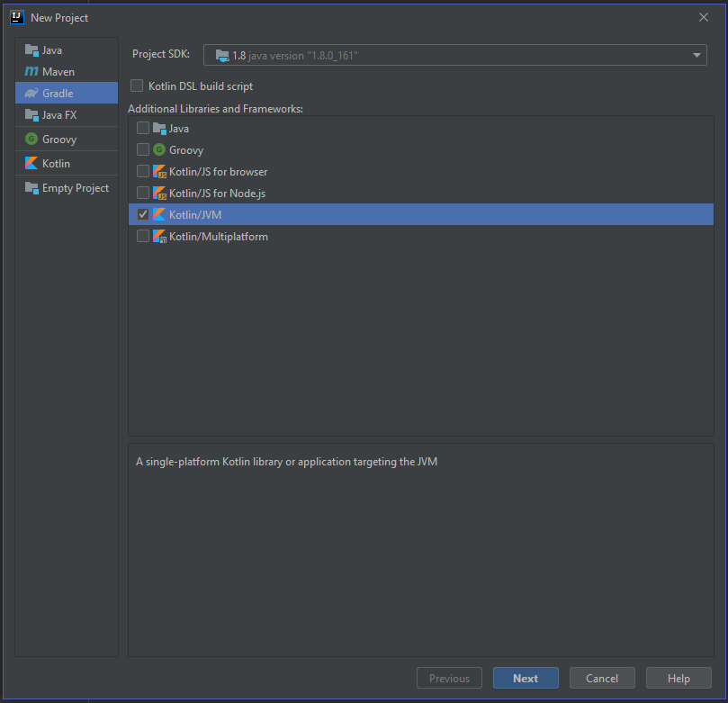
Task: Click the 1.8 java version text field
Action: tap(455, 55)
